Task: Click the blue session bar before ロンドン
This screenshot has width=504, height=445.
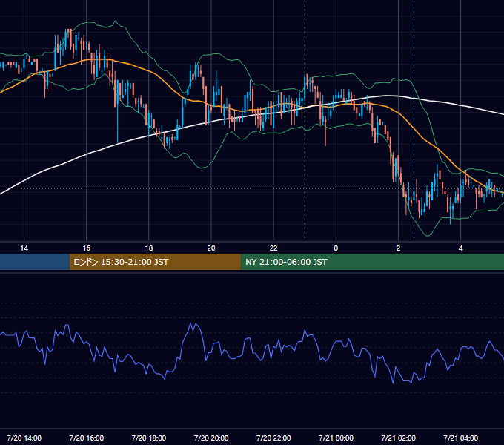Action: [x=35, y=262]
